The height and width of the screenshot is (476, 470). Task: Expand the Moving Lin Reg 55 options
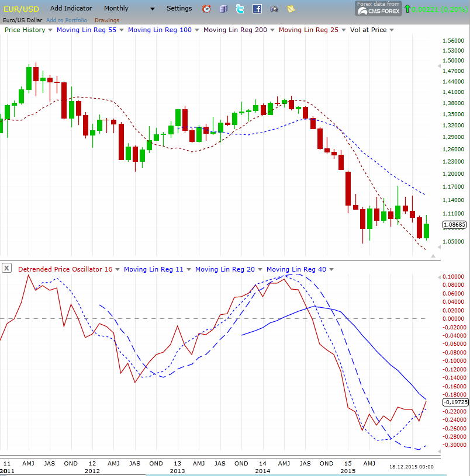(x=121, y=30)
